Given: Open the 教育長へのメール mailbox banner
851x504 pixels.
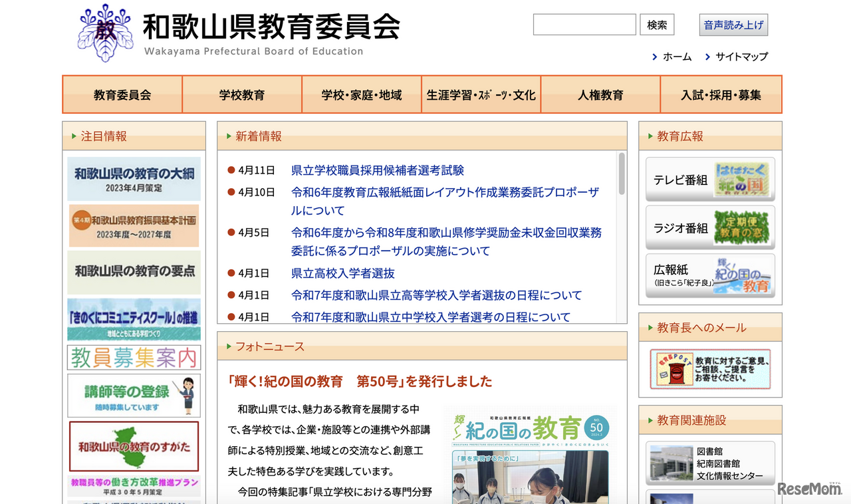Looking at the screenshot, I should point(710,368).
